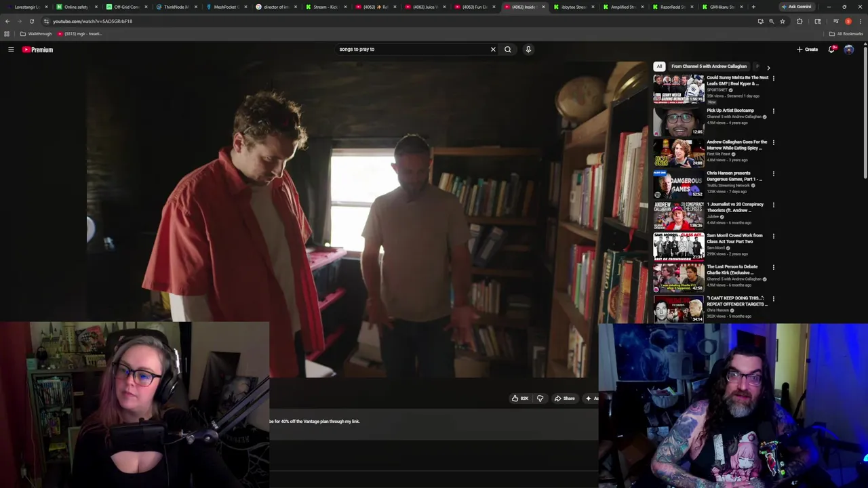Switch to the 'Lorestangir' tab

pos(27,7)
